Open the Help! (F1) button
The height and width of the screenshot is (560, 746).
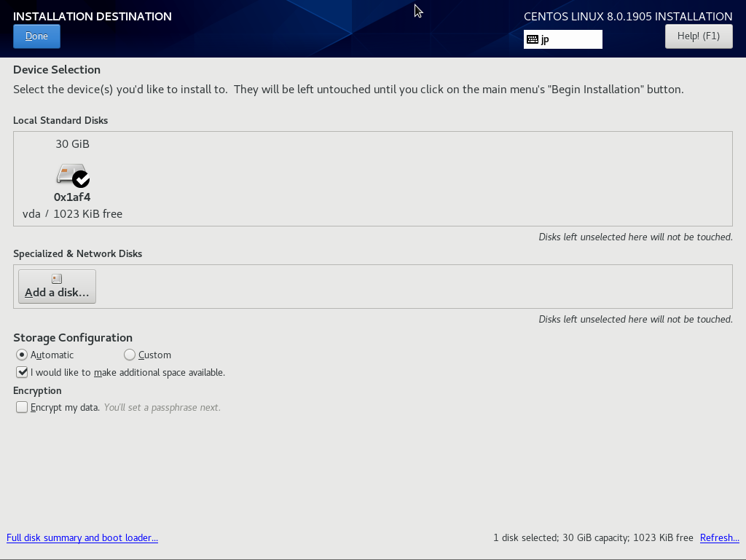[x=698, y=36]
